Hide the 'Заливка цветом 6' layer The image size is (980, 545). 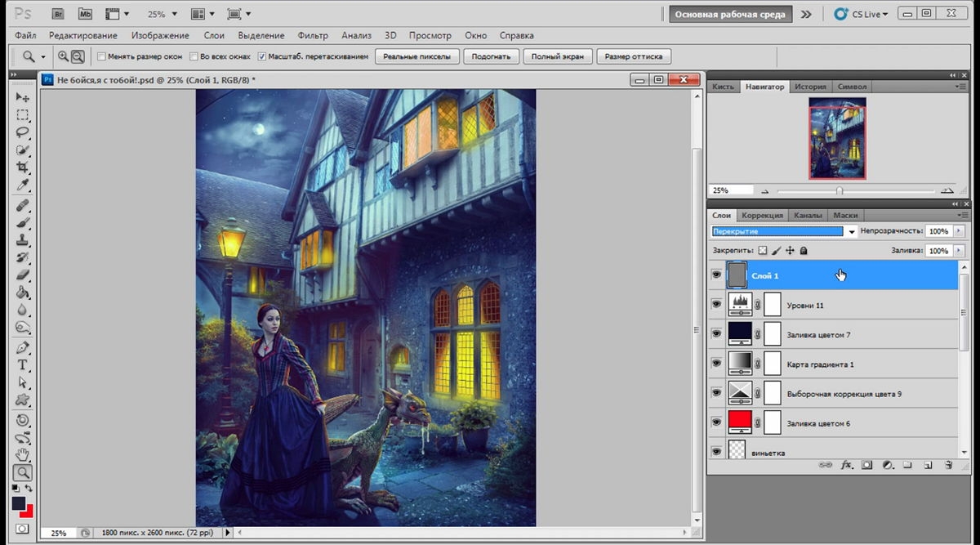(716, 422)
